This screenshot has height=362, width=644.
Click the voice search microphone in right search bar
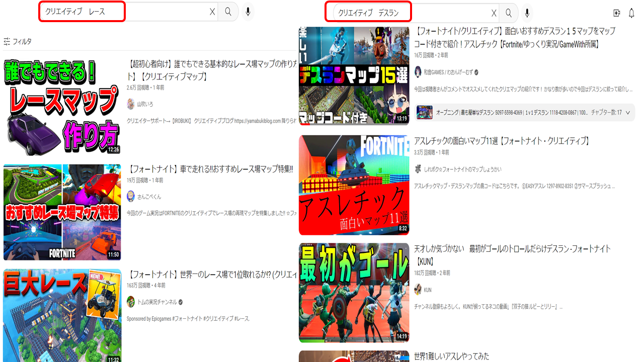coord(527,13)
